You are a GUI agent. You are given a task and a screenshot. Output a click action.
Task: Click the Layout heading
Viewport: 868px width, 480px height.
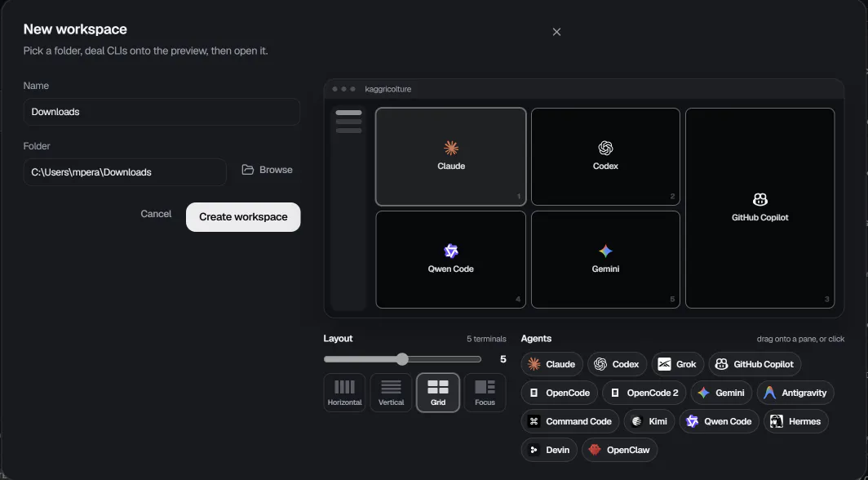339,338
